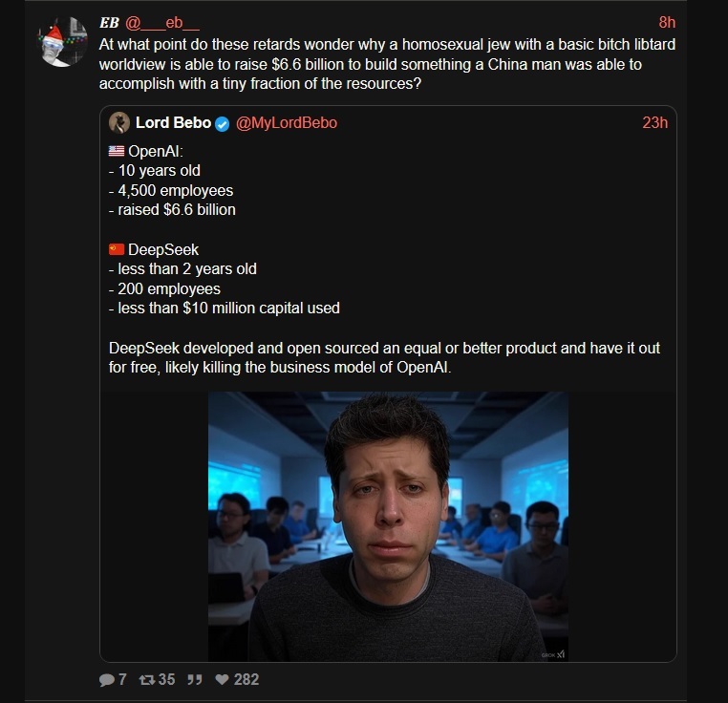The height and width of the screenshot is (703, 728).
Task: Open the quoted tweet's DeepSeek summary text
Action: pos(384,357)
